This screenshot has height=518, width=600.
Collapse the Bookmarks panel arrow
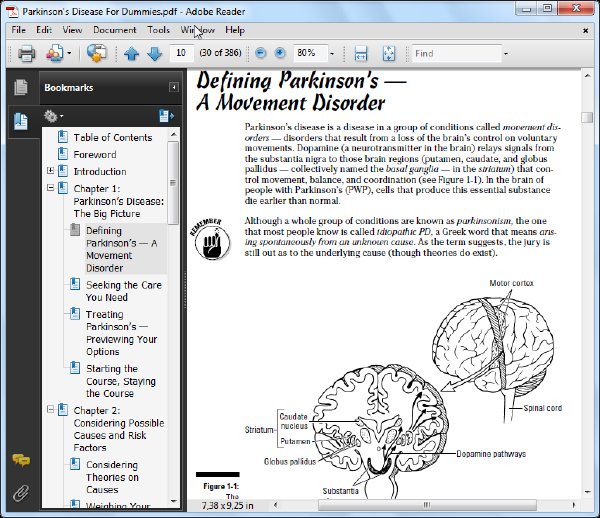[174, 88]
